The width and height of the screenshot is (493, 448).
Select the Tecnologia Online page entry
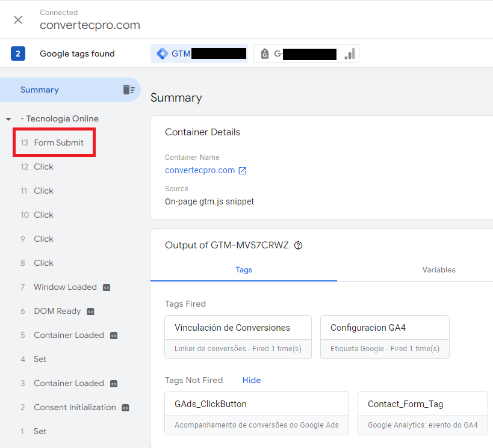click(60, 118)
